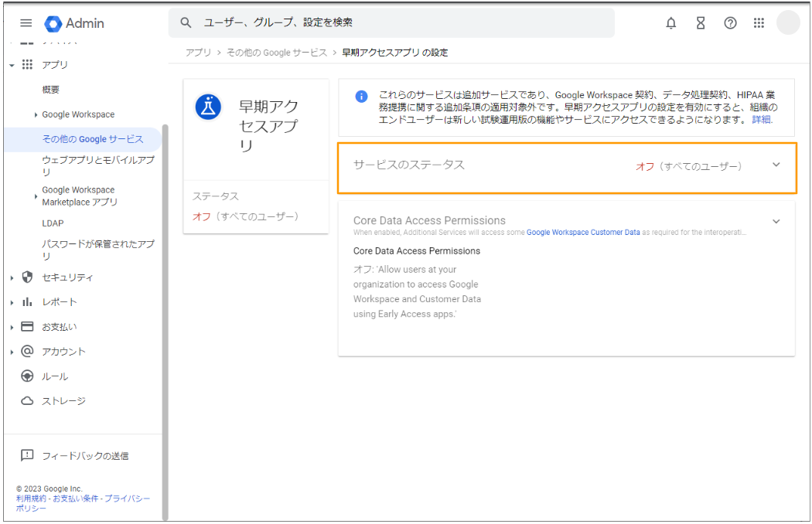Focus the ユーザー、グループ、設定を検索 search field
812x524 pixels.
(x=391, y=22)
